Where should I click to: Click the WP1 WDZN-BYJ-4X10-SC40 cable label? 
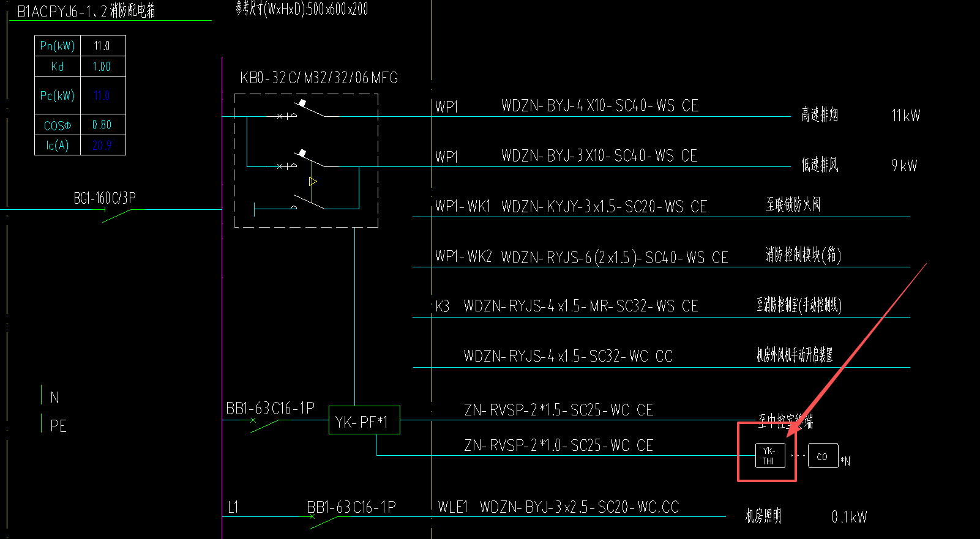[567, 106]
